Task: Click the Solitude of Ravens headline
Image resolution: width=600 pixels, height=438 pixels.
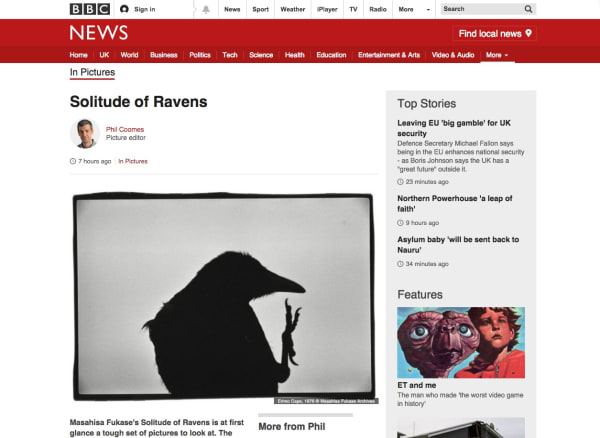Action: pyautogui.click(x=139, y=102)
